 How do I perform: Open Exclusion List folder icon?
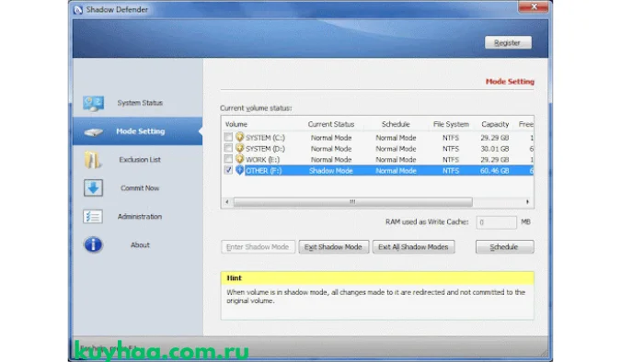click(x=92, y=160)
